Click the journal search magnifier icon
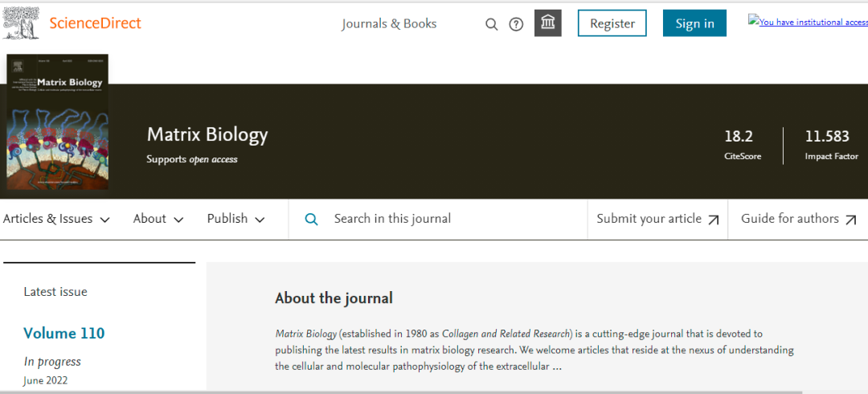Image resolution: width=868 pixels, height=394 pixels. click(312, 219)
